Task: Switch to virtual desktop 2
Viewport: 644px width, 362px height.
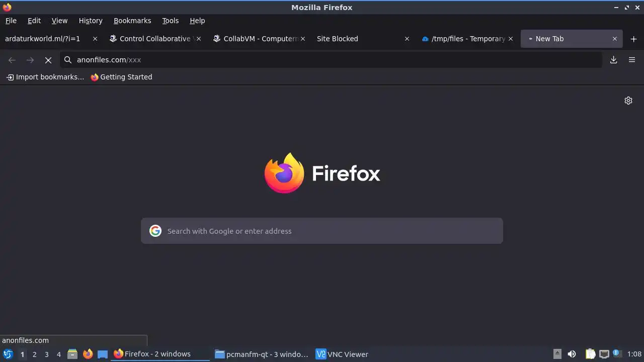Action: coord(34,354)
